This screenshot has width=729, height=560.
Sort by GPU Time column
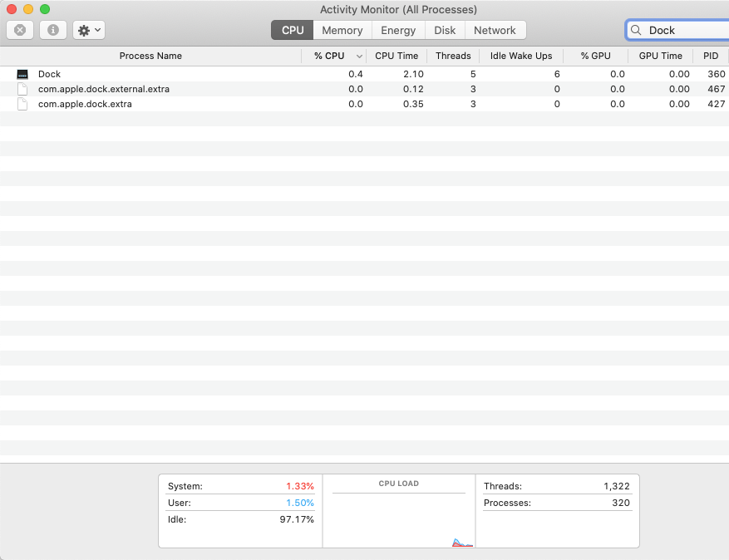point(660,56)
